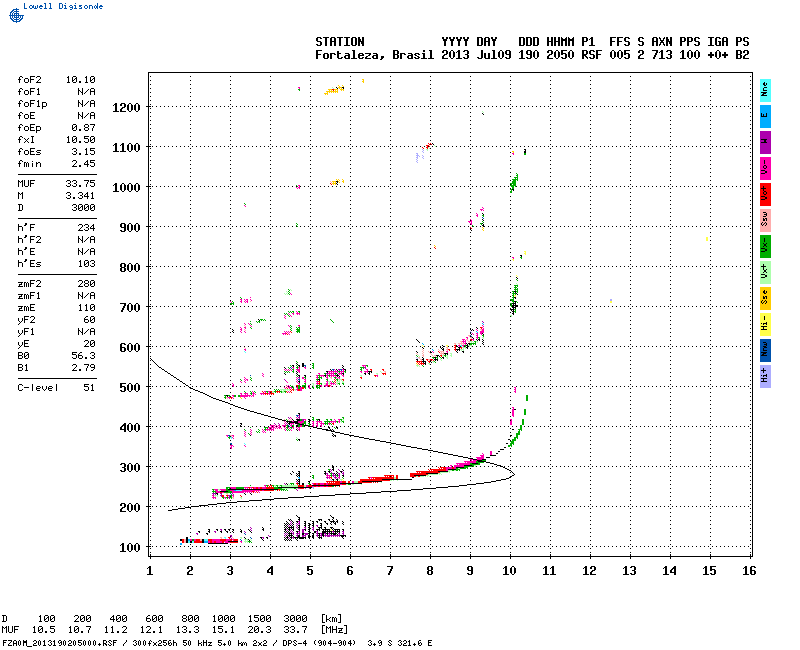Click the 600 km height axis label
Viewport: 800px width, 650px height.
[x=130, y=347]
